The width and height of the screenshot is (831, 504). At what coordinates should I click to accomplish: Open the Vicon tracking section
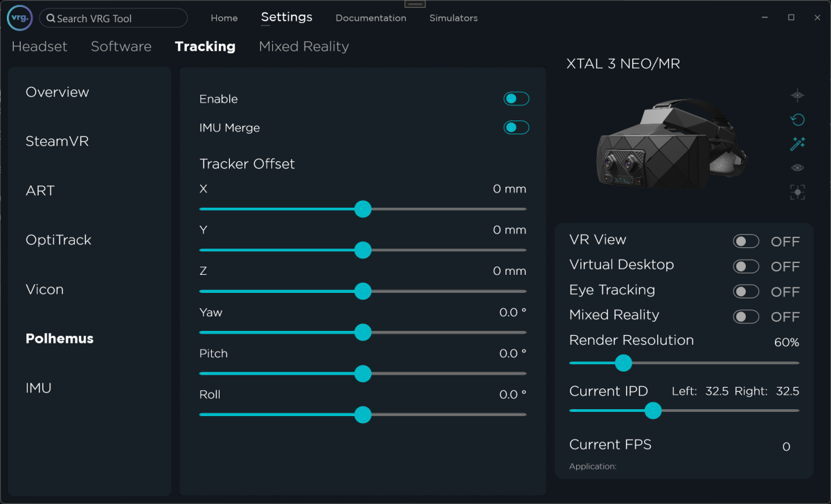coord(45,289)
